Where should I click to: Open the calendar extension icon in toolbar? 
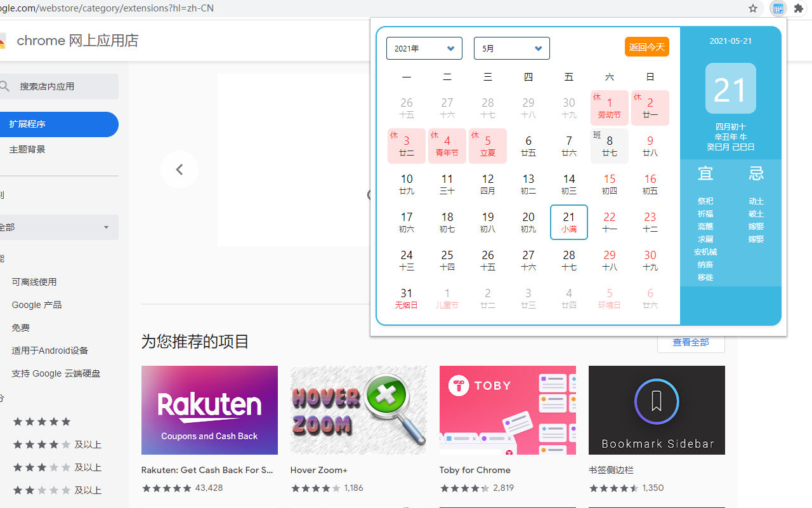click(x=778, y=8)
